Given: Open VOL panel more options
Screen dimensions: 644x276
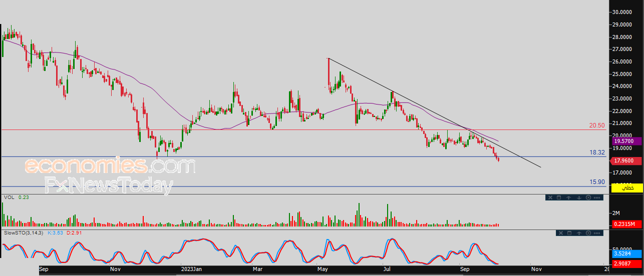Looking at the screenshot, I should pyautogui.click(x=597, y=197).
